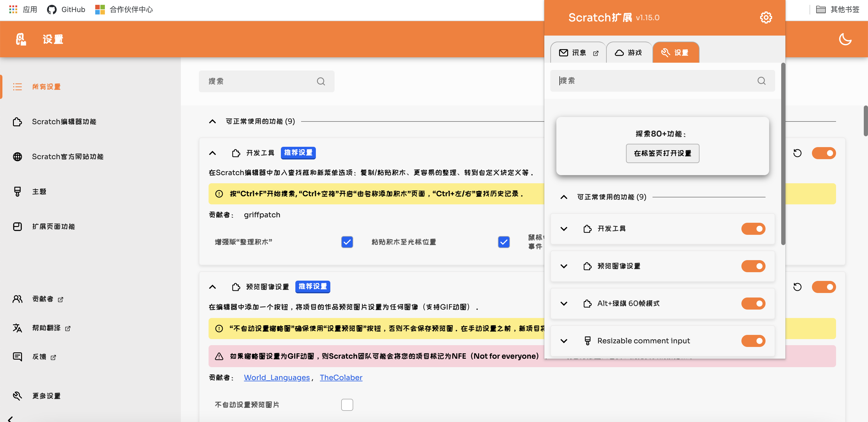
Task: Switch to the 游戏 tab in the popup
Action: click(x=629, y=52)
